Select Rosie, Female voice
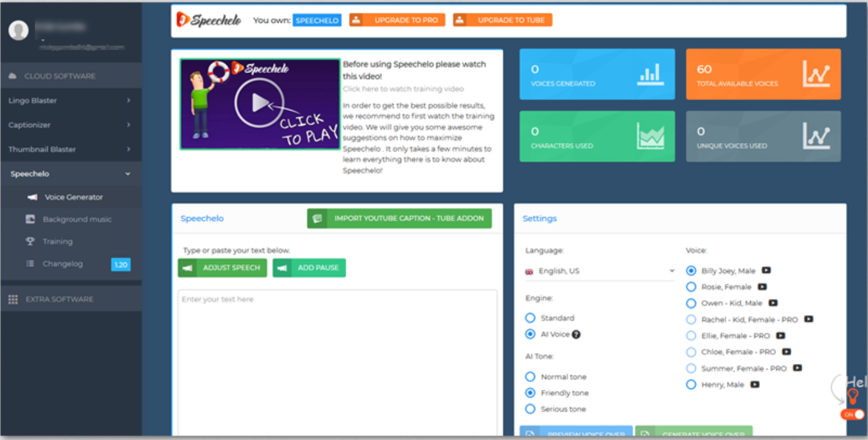The image size is (868, 440). pos(691,287)
